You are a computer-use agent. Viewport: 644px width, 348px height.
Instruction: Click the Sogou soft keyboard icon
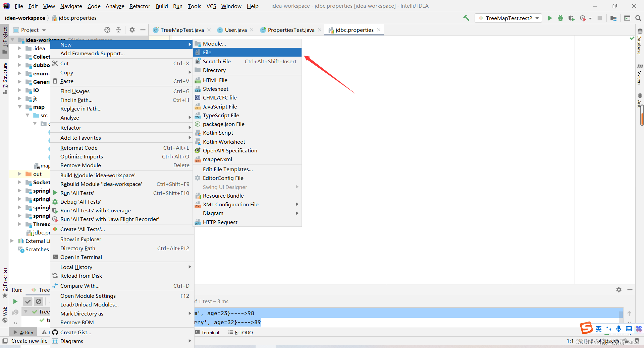tap(629, 329)
